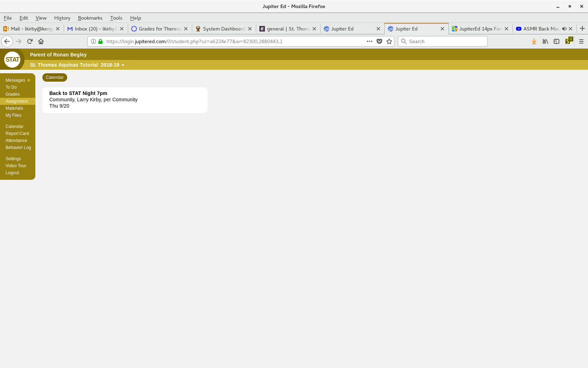Close the general | St. Thomas tab
The width and height of the screenshot is (588, 368).
(x=314, y=29)
